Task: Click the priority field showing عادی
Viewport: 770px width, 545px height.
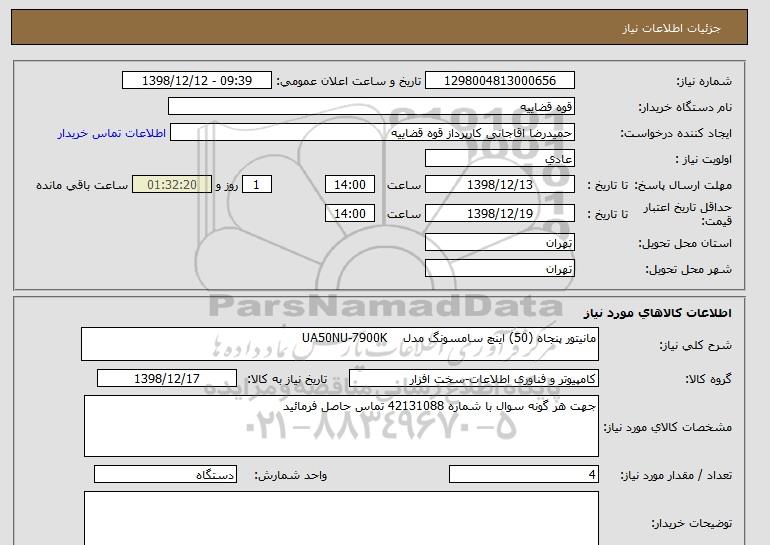Action: [x=499, y=159]
